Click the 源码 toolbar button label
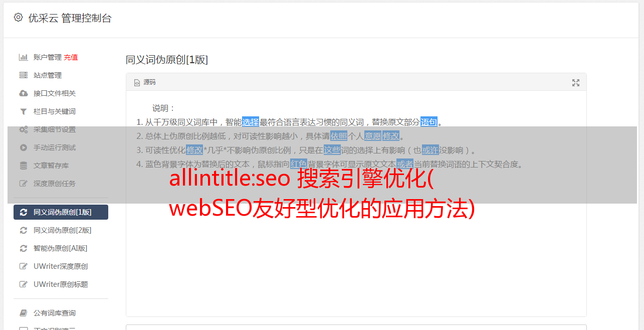This screenshot has height=330, width=644. tap(149, 82)
